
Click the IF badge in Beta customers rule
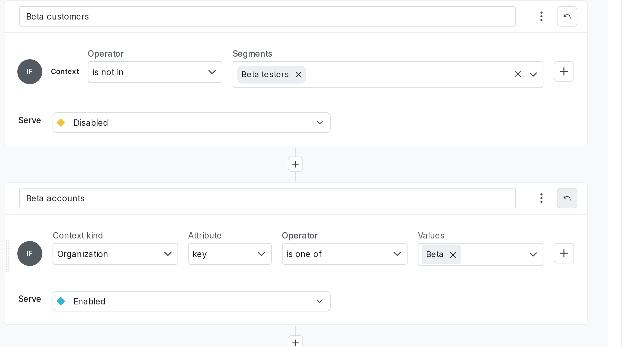(x=29, y=72)
